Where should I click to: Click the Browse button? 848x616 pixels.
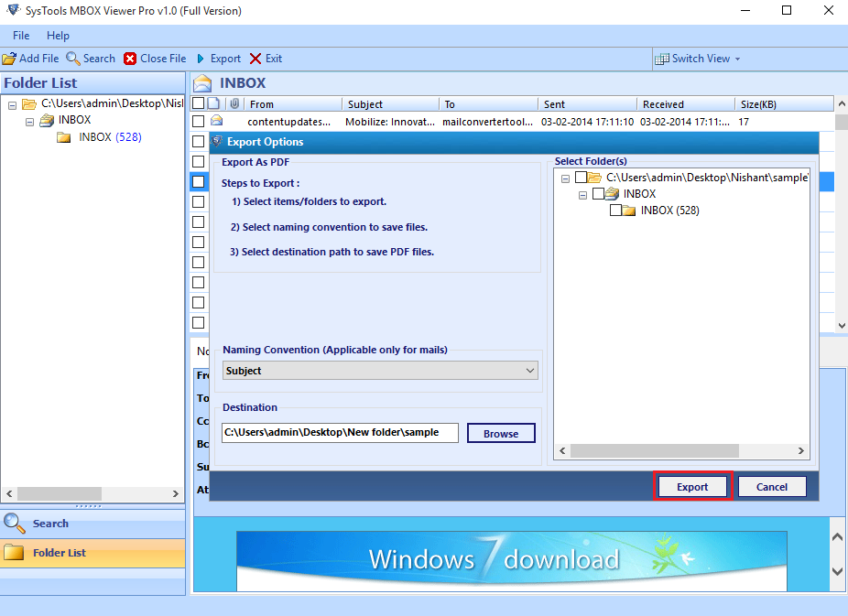[501, 433]
